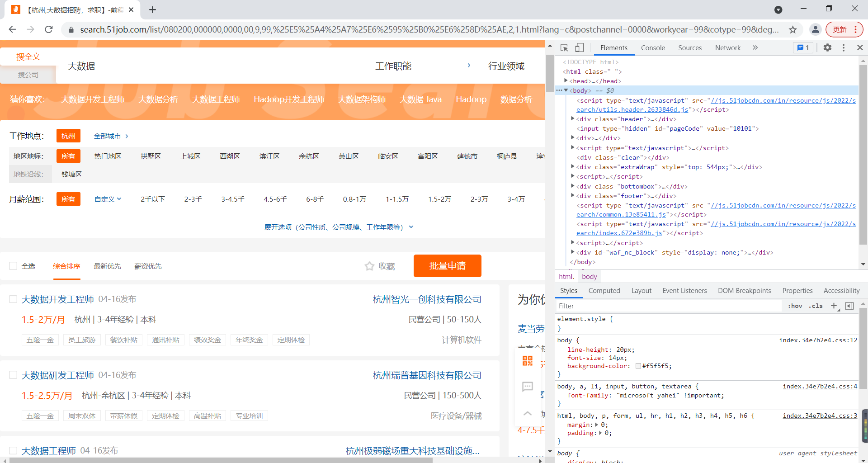Click the Styles Filter input
The image size is (868, 463).
tap(668, 306)
